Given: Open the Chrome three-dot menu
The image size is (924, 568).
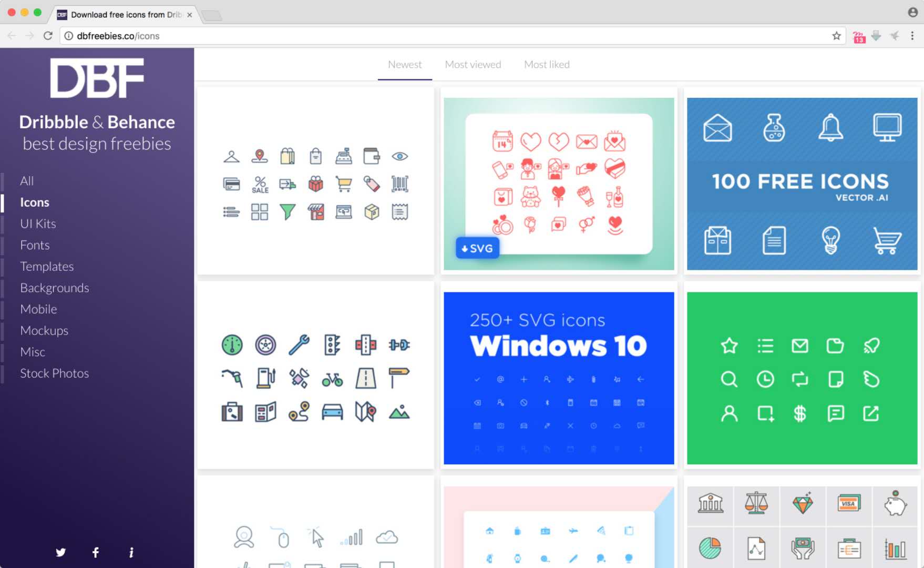Looking at the screenshot, I should click(912, 36).
